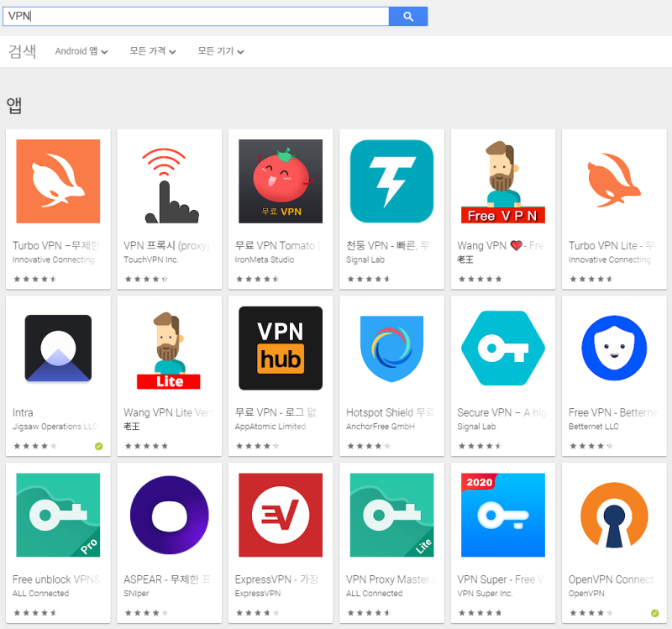672x629 pixels.
Task: Open the 천둥 VPN lightning bolt icon
Action: click(391, 181)
